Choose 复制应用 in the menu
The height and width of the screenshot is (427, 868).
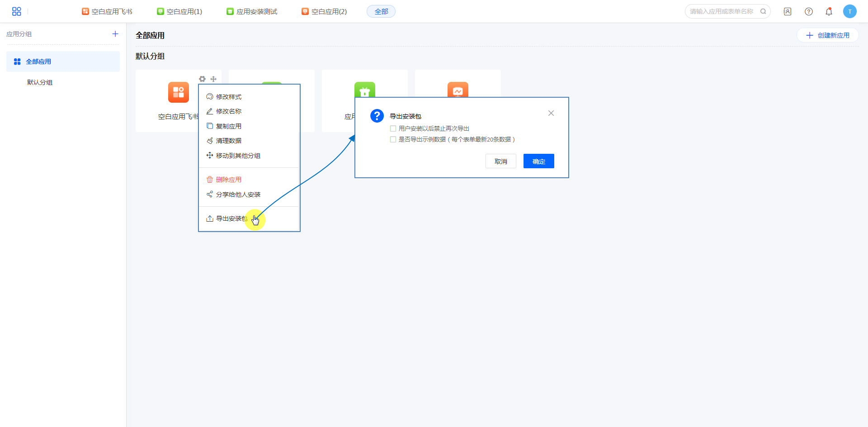point(228,126)
